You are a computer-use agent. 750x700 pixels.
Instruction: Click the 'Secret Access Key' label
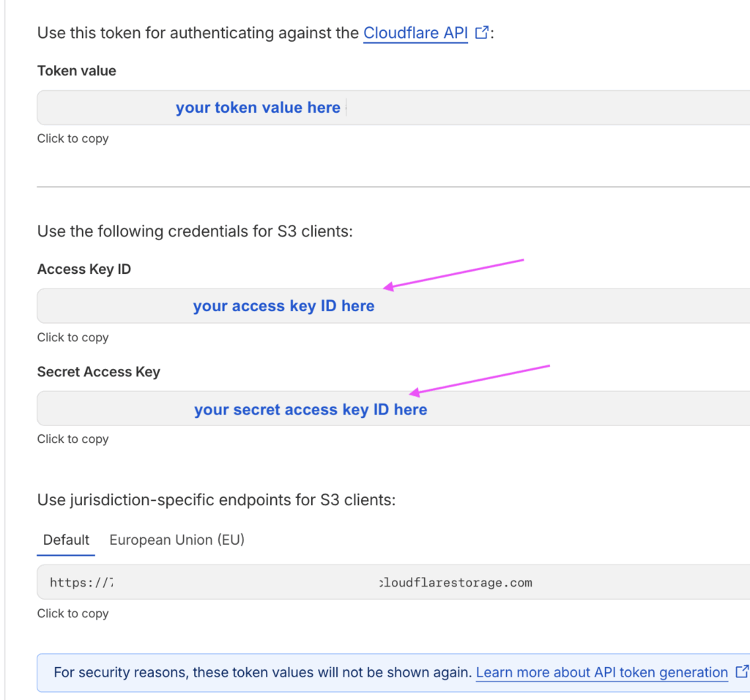98,372
